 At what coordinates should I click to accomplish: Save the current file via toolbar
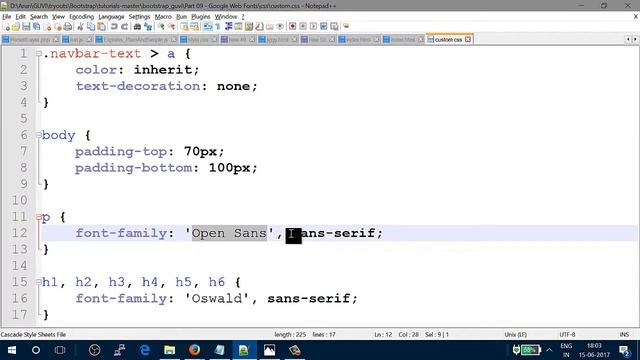tap(26, 27)
